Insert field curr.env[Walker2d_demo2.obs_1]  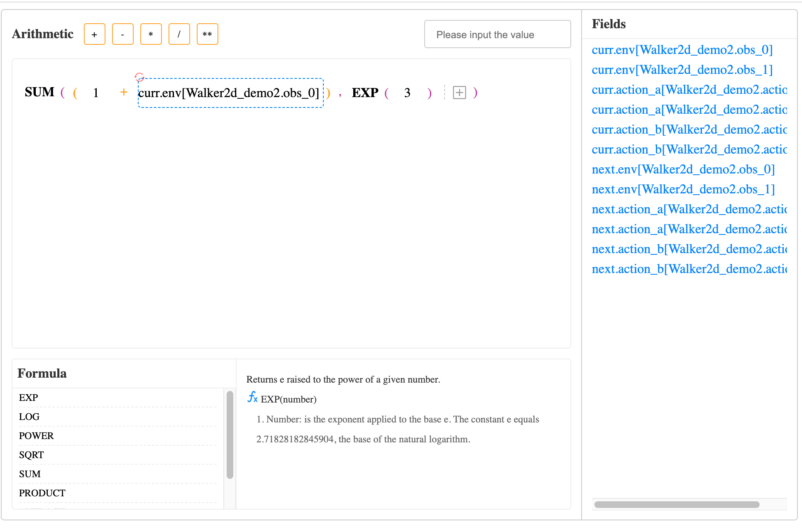(x=682, y=70)
